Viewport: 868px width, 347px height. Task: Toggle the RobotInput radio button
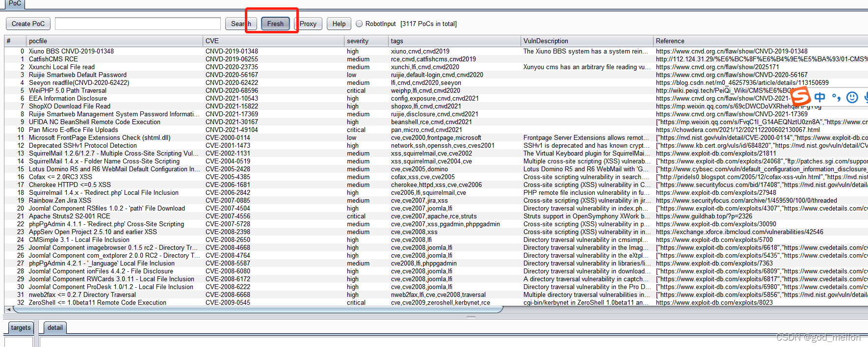(359, 24)
